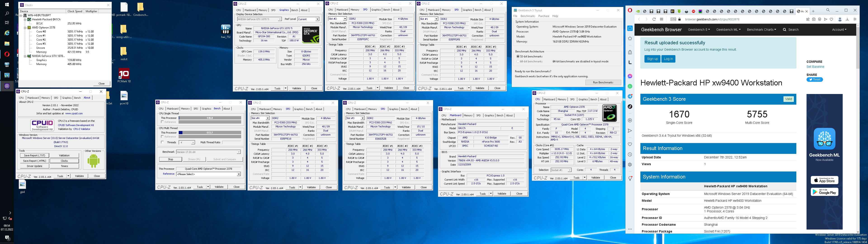Click single thread progress bar showing 146.0
868x244 pixels.
(x=210, y=118)
